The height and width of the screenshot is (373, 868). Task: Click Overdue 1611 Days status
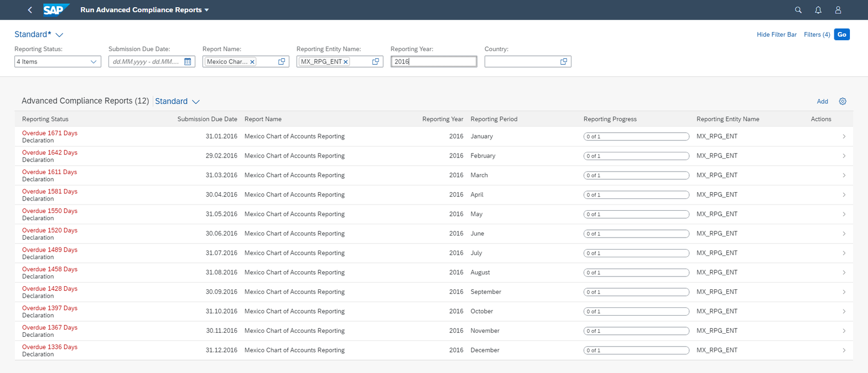[x=50, y=172]
